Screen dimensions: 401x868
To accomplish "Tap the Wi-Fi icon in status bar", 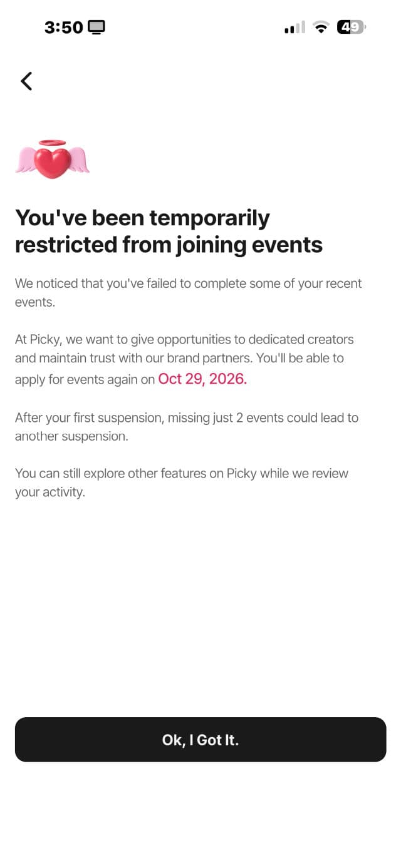I will (x=321, y=27).
